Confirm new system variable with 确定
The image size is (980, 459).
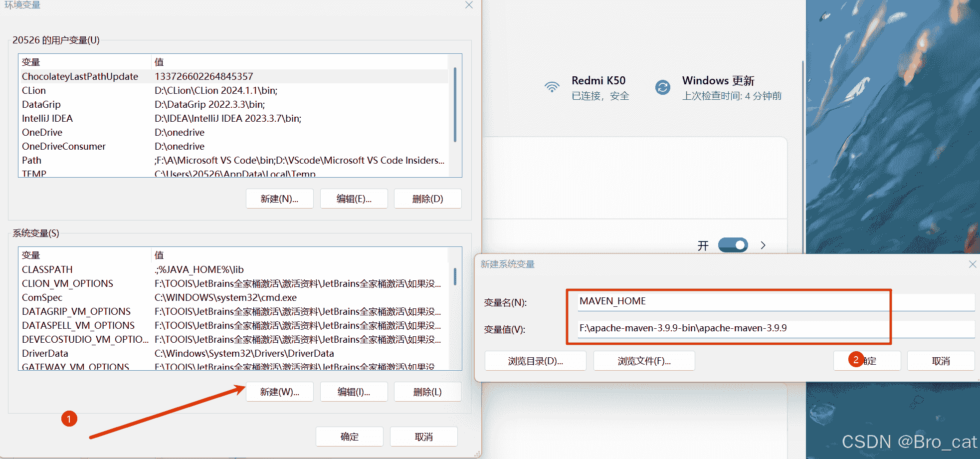click(x=867, y=361)
